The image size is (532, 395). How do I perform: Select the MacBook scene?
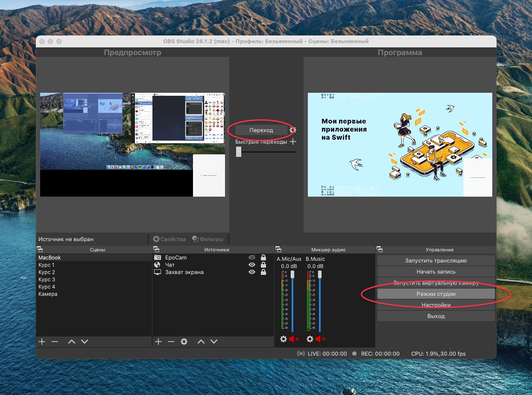tap(94, 258)
